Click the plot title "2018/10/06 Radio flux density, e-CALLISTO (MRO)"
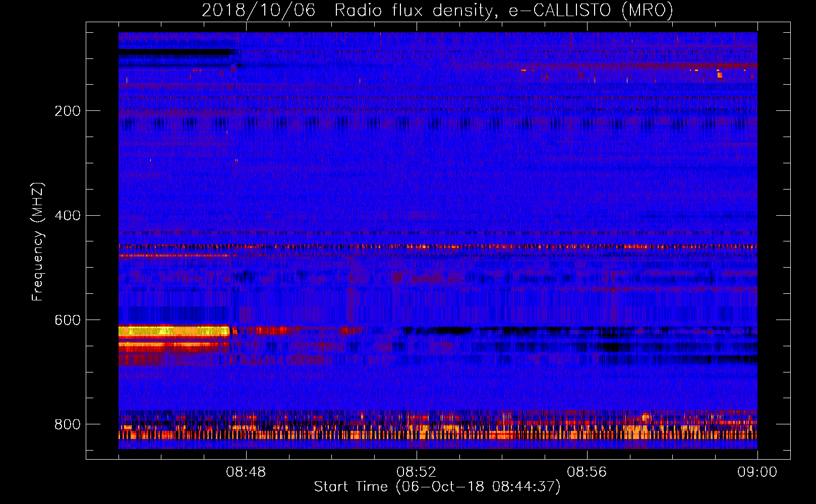The width and height of the screenshot is (816, 504). (x=437, y=10)
